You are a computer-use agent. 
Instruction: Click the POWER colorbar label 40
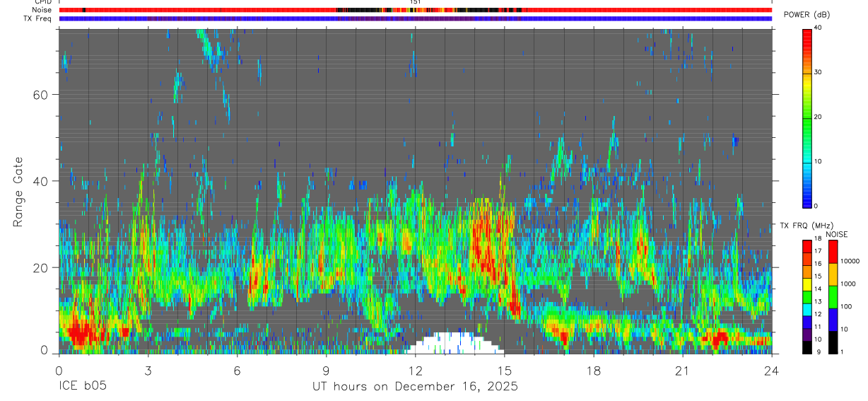pyautogui.click(x=818, y=28)
